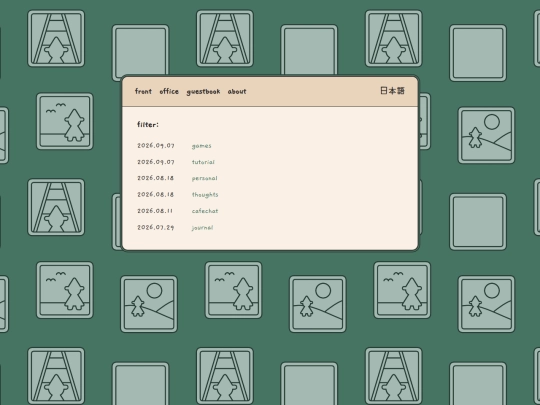
Task: Filter posts by the journal tag
Action: click(x=202, y=228)
